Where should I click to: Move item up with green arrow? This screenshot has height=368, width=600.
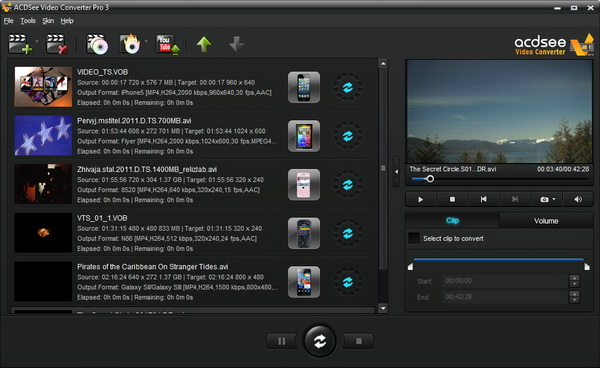(x=204, y=44)
